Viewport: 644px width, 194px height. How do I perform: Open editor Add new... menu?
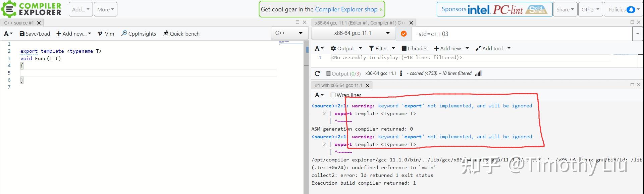pyautogui.click(x=74, y=34)
